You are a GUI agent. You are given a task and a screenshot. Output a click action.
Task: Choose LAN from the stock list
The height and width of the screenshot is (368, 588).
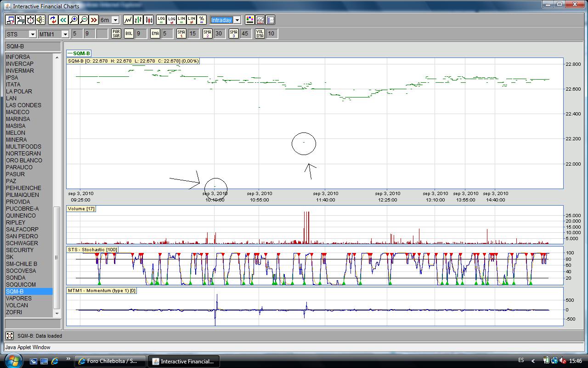11,98
